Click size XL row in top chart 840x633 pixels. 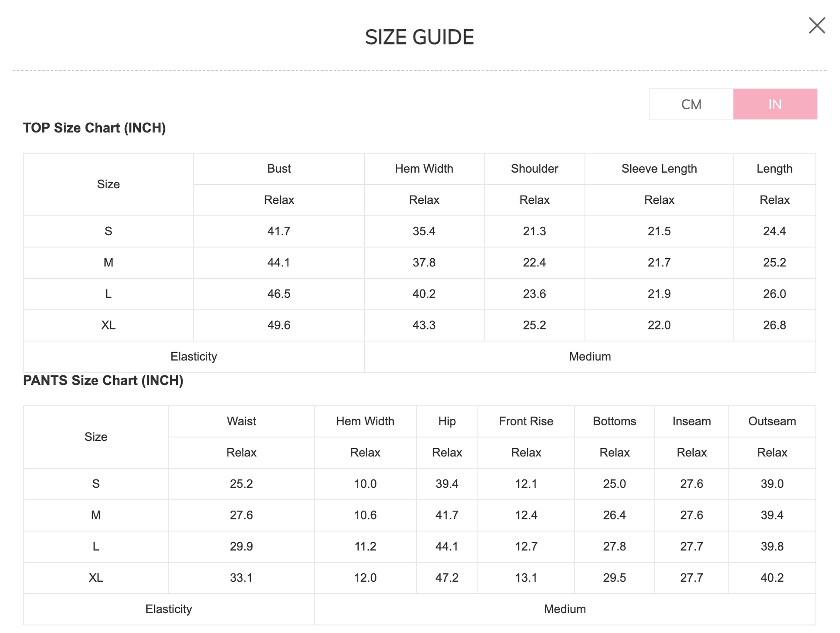108,325
